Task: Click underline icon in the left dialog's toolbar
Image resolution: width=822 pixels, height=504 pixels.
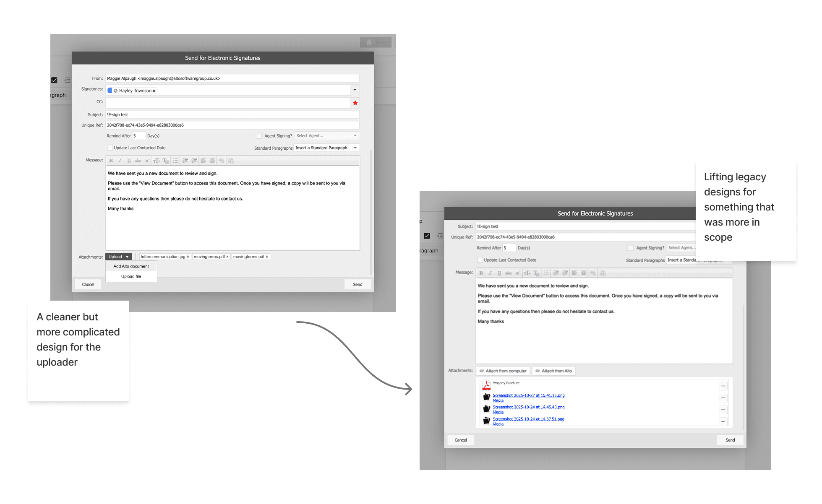Action: [129, 161]
